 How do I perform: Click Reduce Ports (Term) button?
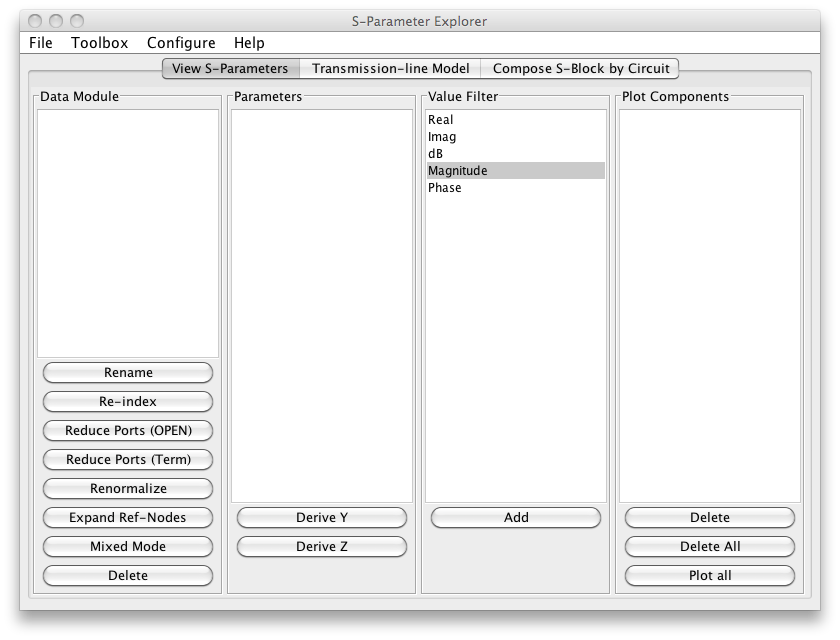pos(128,460)
